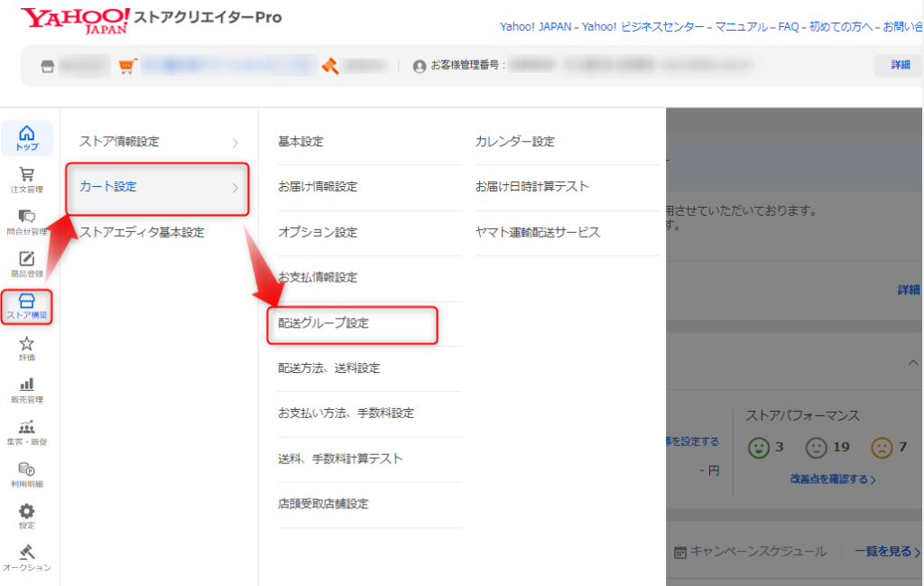
Task: Open 配送グループ設定 menu entry
Action: coord(323,323)
